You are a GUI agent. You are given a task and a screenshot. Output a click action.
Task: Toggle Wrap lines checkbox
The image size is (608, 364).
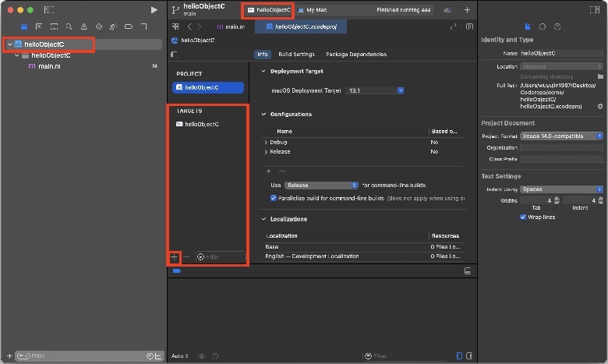(523, 217)
